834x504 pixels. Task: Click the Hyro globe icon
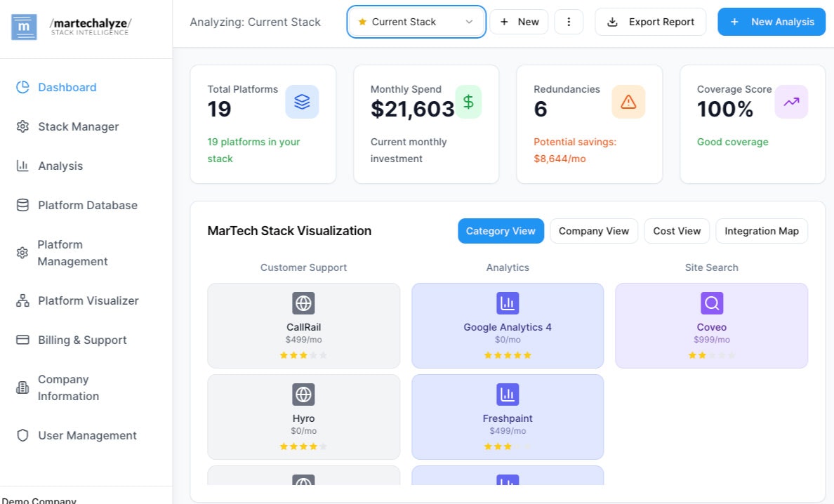pyautogui.click(x=304, y=394)
